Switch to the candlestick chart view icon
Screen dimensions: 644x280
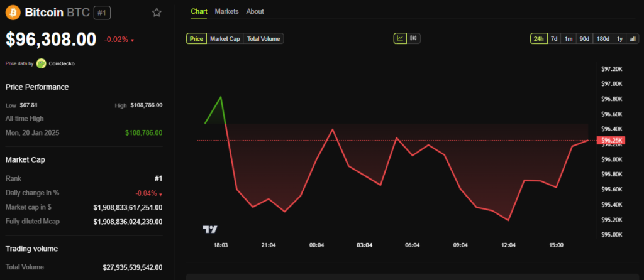click(414, 38)
